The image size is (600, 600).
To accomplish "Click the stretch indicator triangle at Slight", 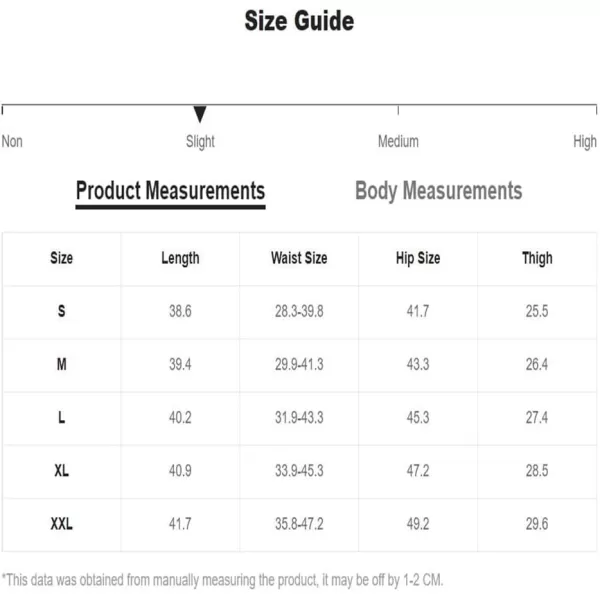I will (200, 114).
